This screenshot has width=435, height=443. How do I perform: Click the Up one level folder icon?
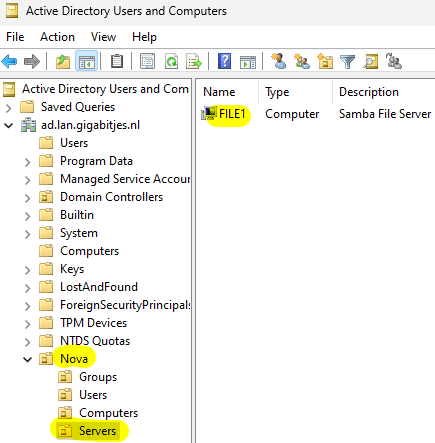63,62
